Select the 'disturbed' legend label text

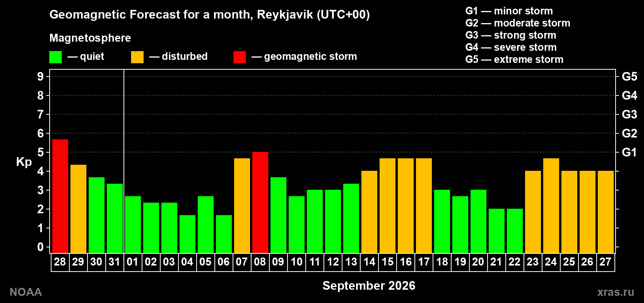(184, 56)
